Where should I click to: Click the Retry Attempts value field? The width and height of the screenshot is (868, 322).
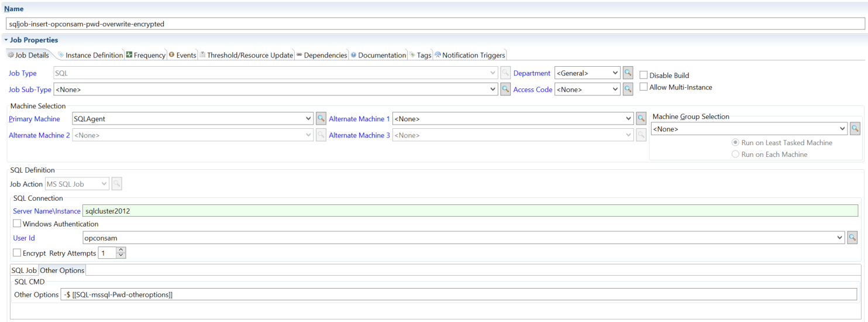pos(107,253)
